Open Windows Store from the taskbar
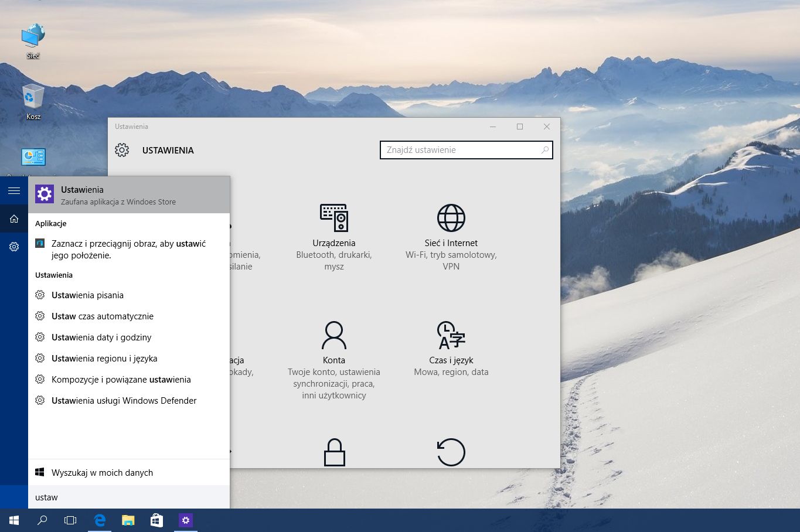The width and height of the screenshot is (800, 532). [x=156, y=520]
